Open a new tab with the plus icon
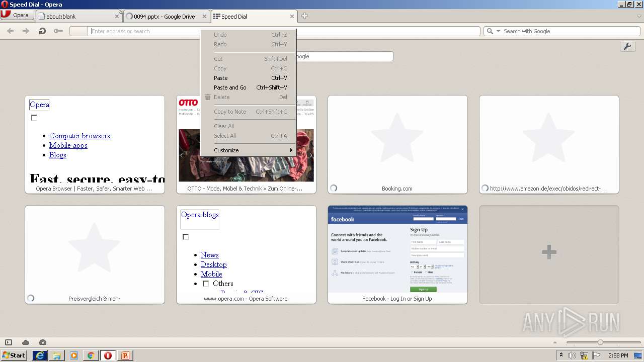The height and width of the screenshot is (362, 644). coord(304,16)
